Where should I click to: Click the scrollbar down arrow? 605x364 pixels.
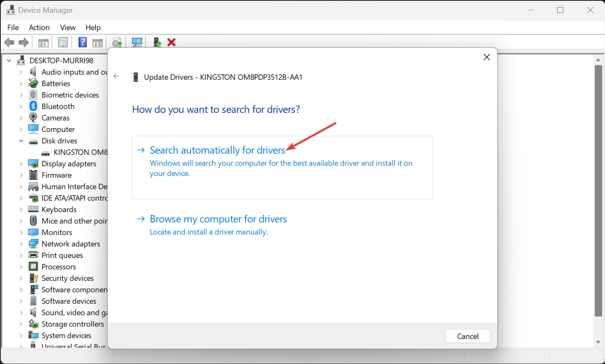coord(598,342)
